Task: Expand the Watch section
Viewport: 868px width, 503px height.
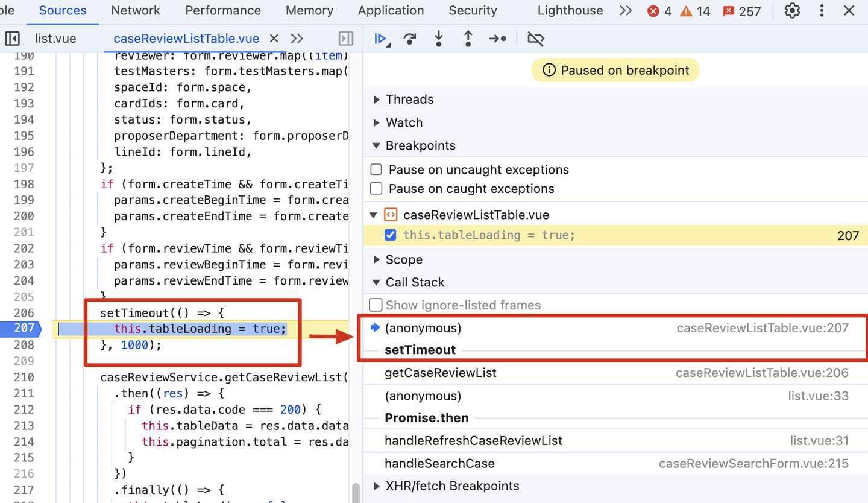Action: click(x=377, y=123)
